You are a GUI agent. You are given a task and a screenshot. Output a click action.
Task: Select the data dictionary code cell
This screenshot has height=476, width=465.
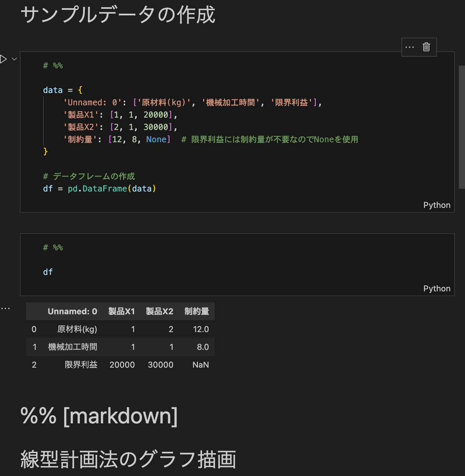coord(155,128)
